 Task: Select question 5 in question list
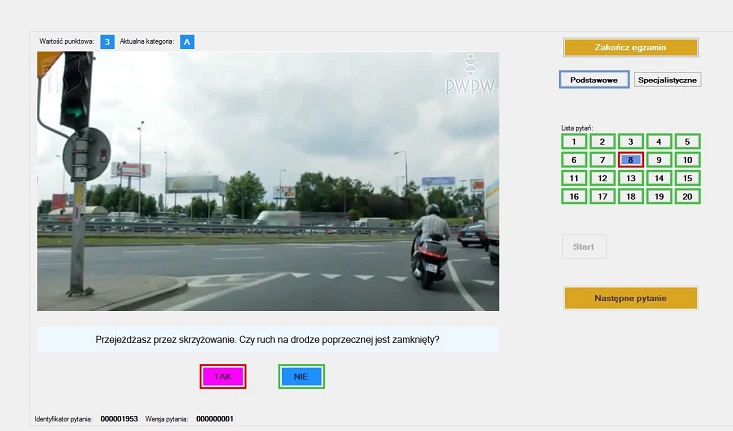click(x=688, y=142)
